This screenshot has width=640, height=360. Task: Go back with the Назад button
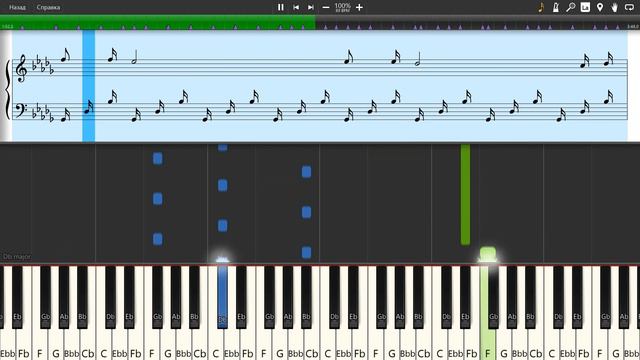tap(17, 7)
